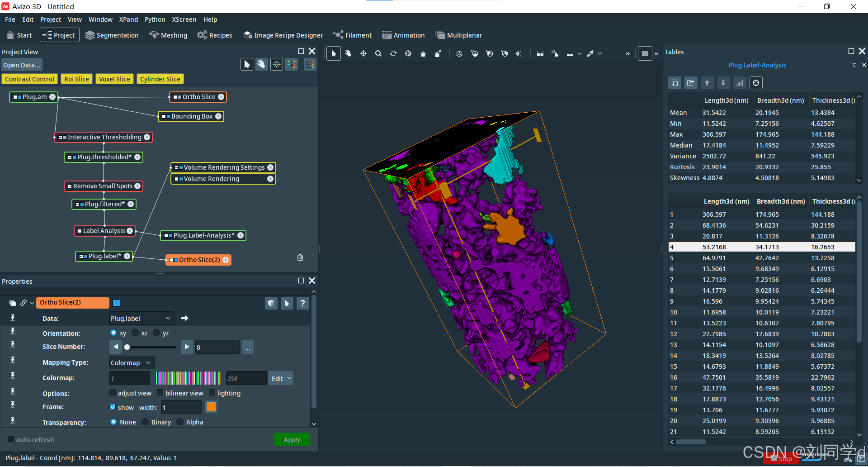Select Alpha transparency radio button
Viewport: 868px width, 467px height.
pyautogui.click(x=180, y=422)
